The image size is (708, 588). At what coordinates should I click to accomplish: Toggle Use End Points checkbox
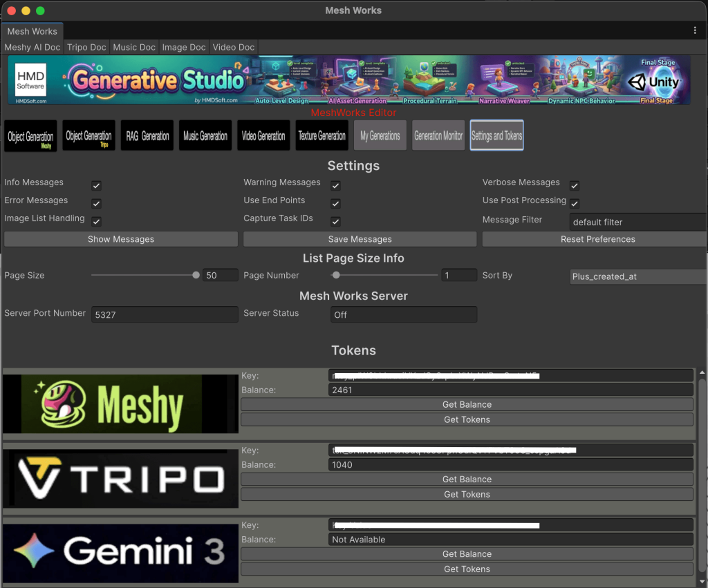tap(335, 204)
